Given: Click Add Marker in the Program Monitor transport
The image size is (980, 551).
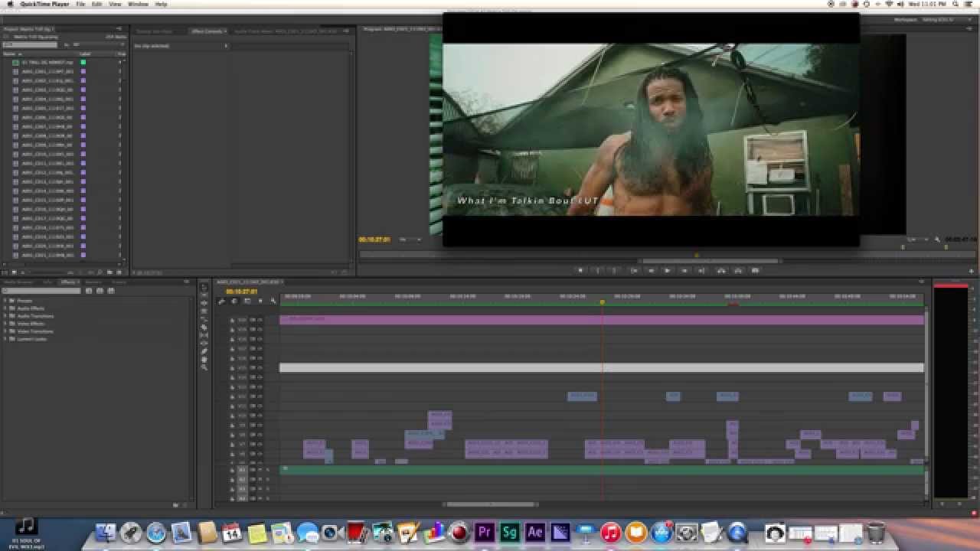Looking at the screenshot, I should click(580, 270).
